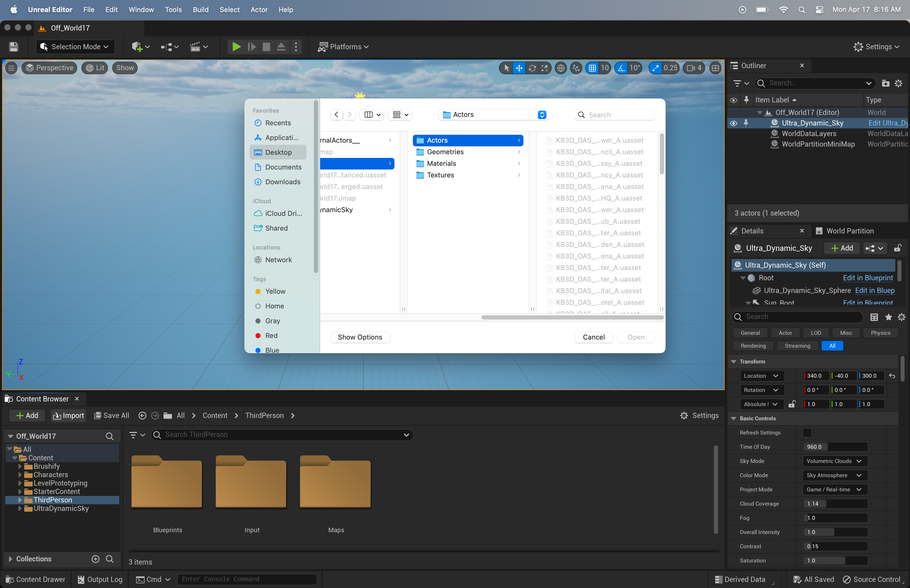Click Show Options in file dialog
Image resolution: width=910 pixels, height=588 pixels.
click(x=360, y=337)
